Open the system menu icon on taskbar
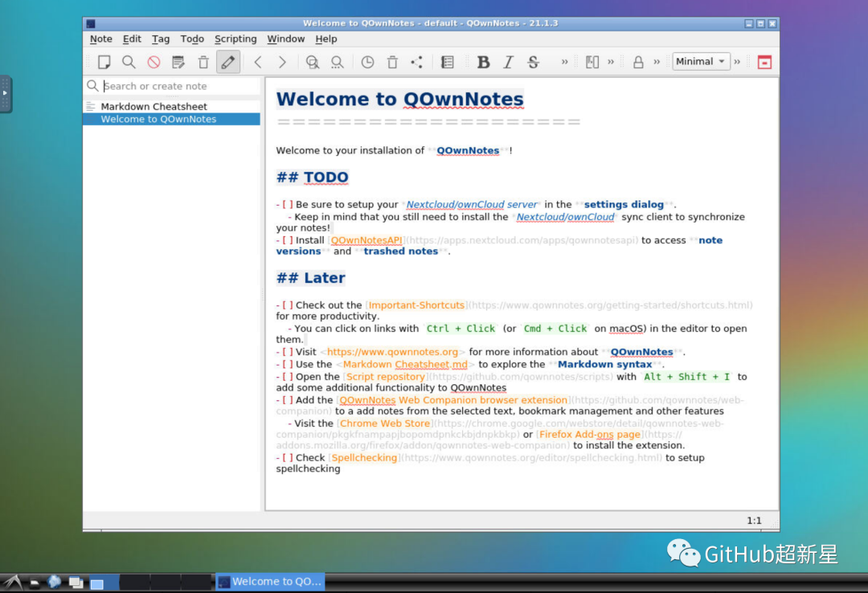 point(12,582)
